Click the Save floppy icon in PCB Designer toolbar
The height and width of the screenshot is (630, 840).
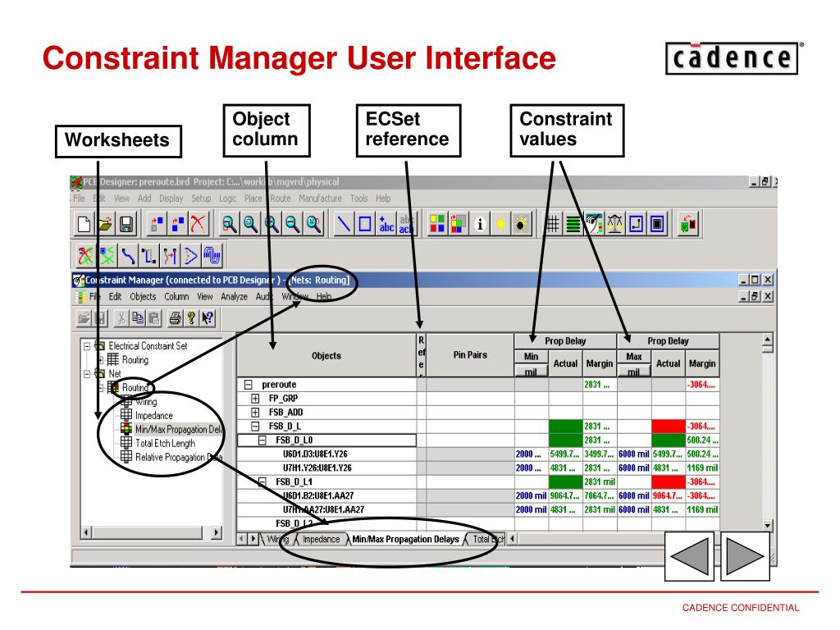(x=126, y=223)
